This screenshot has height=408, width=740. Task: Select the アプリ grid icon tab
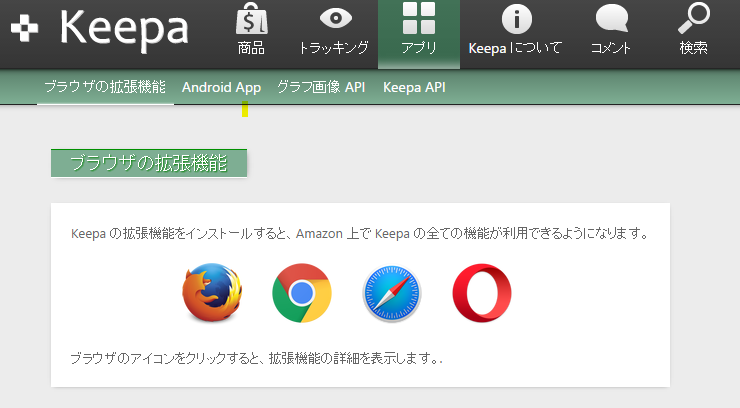(x=419, y=34)
